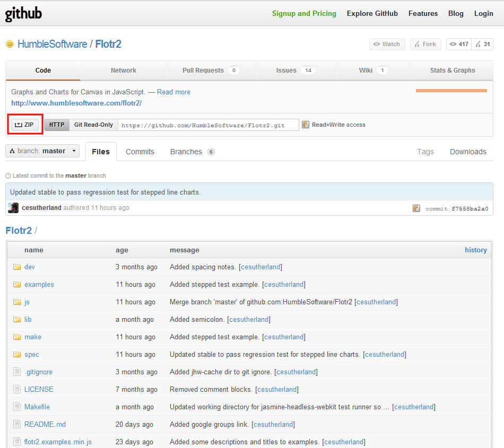This screenshot has height=448, width=504.
Task: Click the forks count 31
Action: tap(482, 44)
